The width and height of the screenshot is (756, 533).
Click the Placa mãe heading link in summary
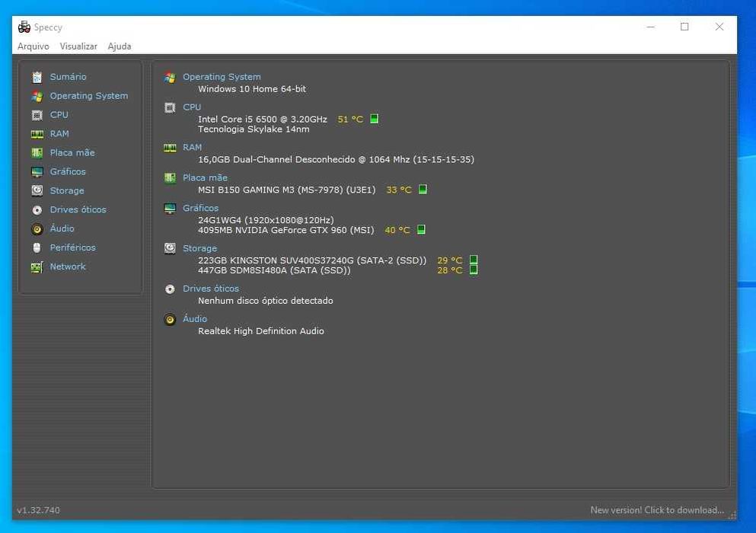pos(205,177)
